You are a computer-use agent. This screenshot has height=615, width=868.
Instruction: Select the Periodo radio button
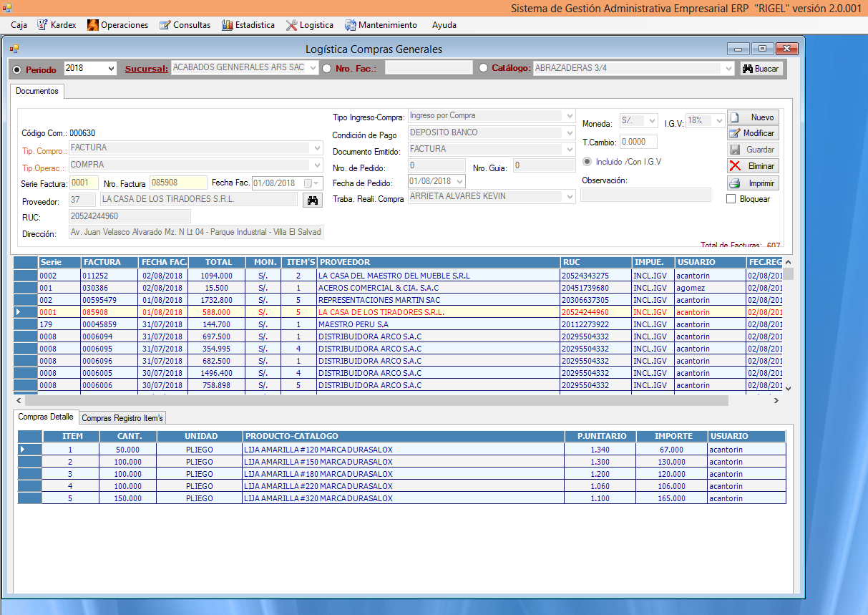pyautogui.click(x=16, y=69)
